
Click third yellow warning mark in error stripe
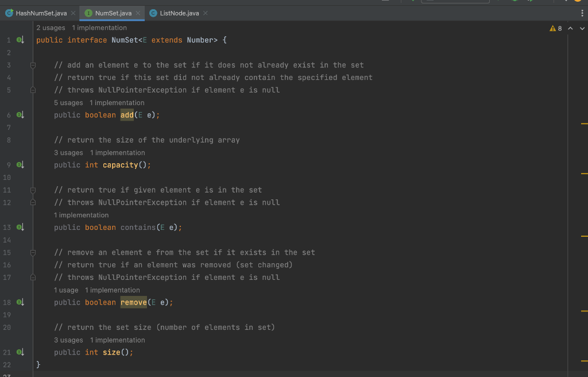(x=584, y=236)
